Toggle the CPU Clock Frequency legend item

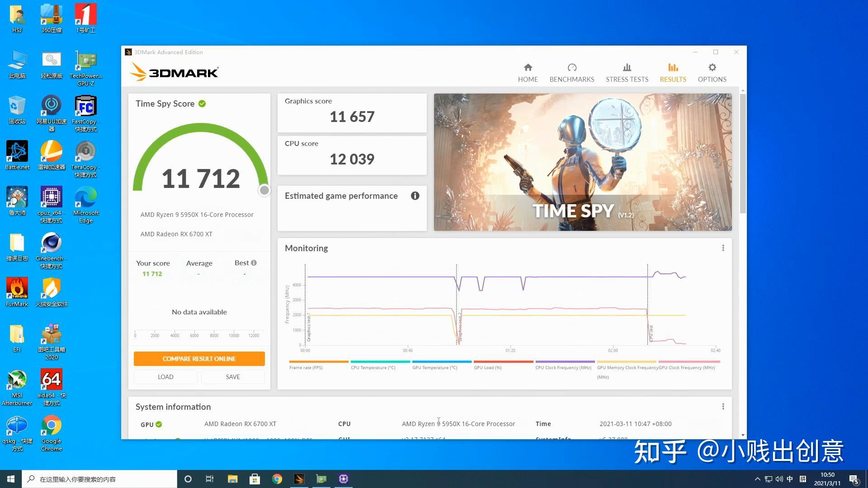point(565,365)
